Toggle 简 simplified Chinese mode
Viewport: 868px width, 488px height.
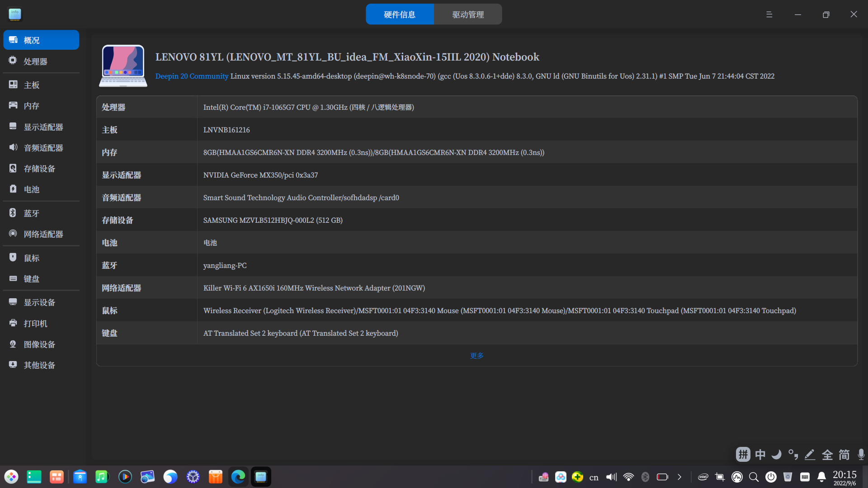pyautogui.click(x=844, y=455)
